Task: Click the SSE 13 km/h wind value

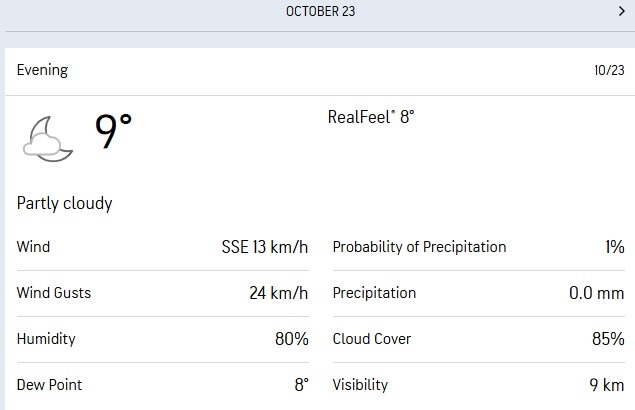Action: pos(264,247)
